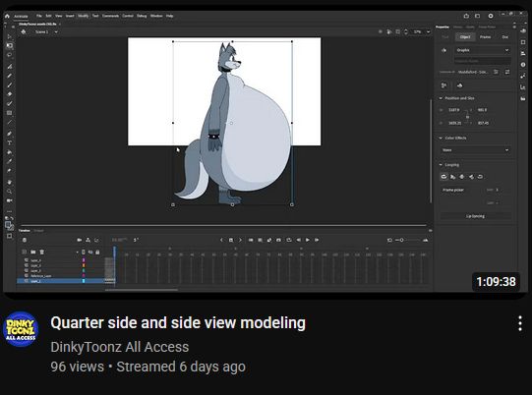Switch to the Doc properties tab
This screenshot has height=395, width=532.
[504, 37]
